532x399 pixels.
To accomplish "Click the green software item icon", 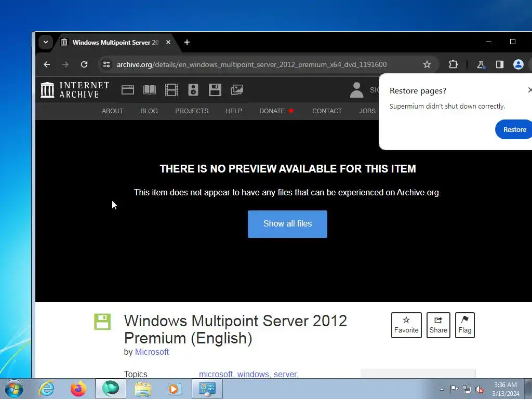I will tap(102, 322).
